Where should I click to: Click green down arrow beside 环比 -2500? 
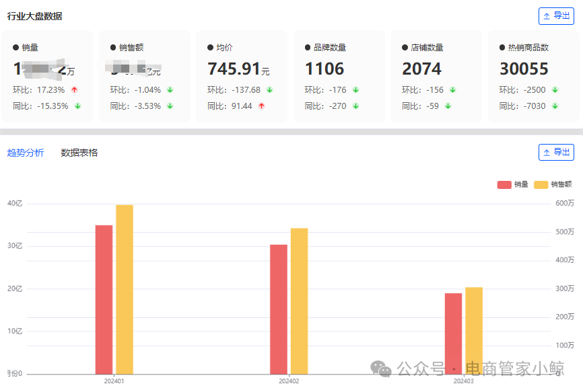[x=555, y=90]
